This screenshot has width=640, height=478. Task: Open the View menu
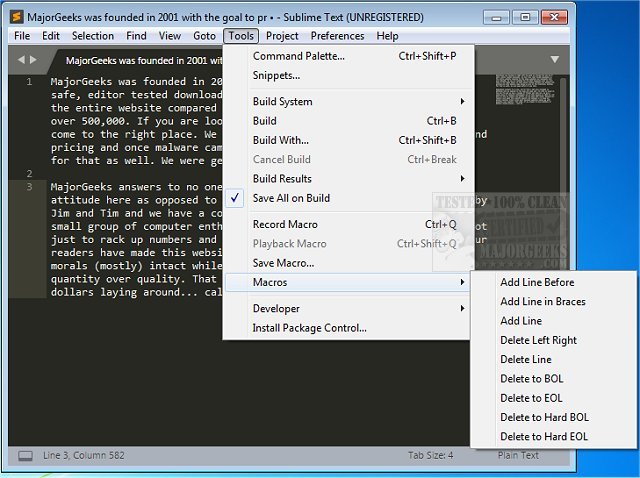pyautogui.click(x=170, y=36)
